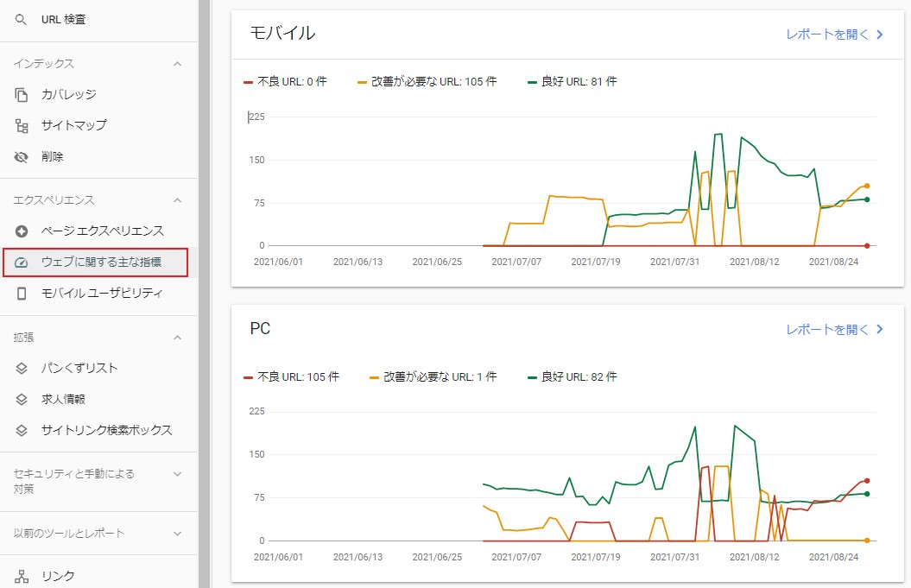Click PC legend 良好 URL: 82 件

[573, 377]
